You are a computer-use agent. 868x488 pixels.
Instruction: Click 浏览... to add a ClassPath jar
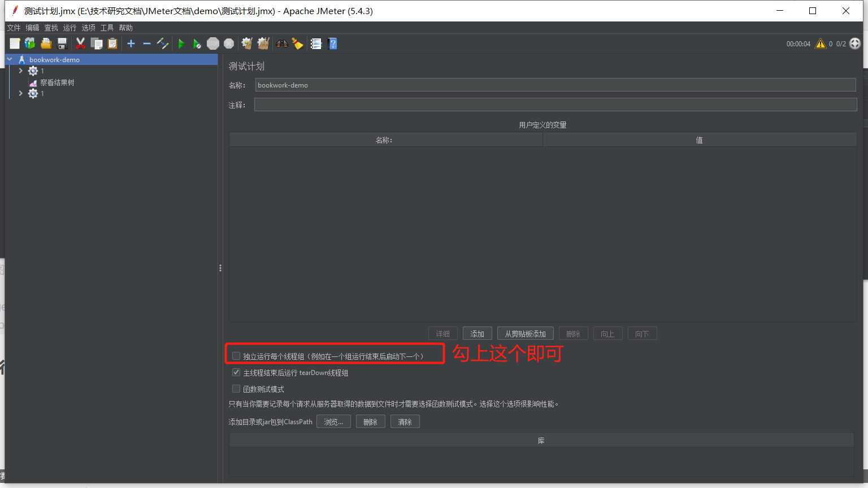[x=333, y=422]
